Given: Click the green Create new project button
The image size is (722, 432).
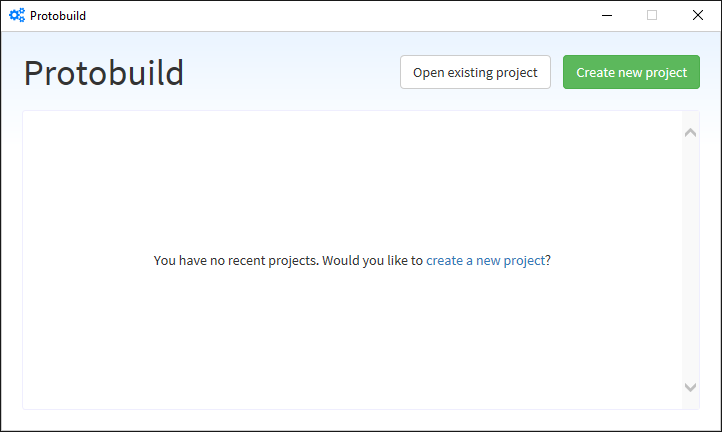Looking at the screenshot, I should click(631, 72).
